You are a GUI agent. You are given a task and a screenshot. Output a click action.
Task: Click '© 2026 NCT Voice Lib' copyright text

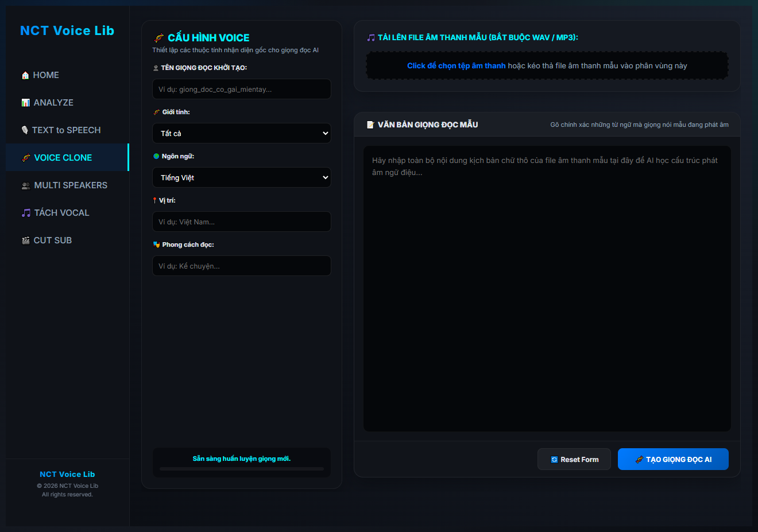tap(67, 486)
